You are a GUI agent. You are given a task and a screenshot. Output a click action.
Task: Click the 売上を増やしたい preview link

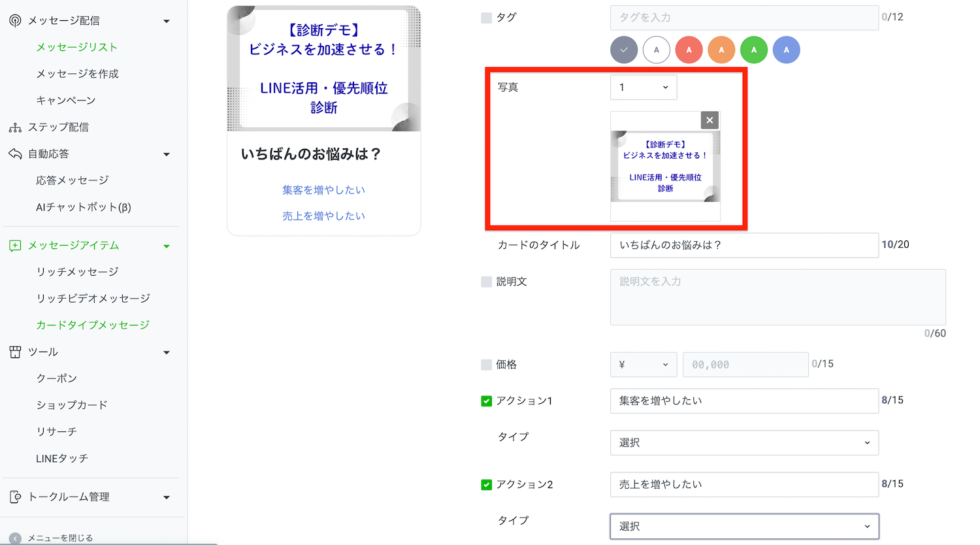click(x=323, y=216)
